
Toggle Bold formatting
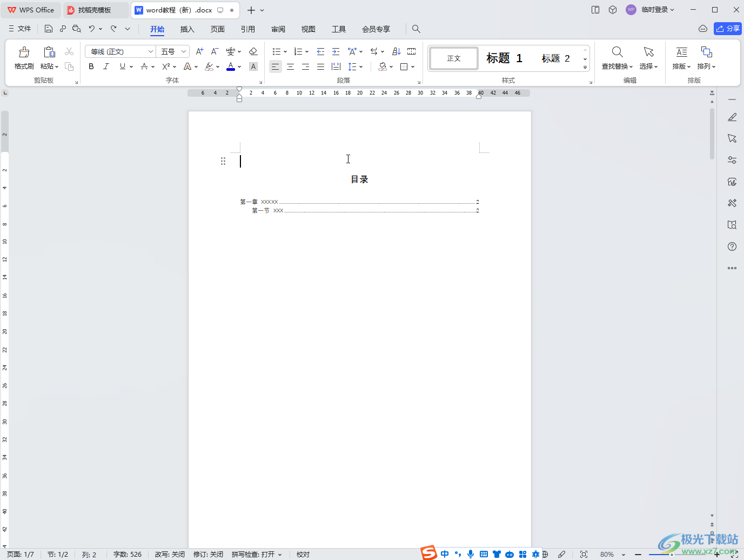[x=91, y=66]
